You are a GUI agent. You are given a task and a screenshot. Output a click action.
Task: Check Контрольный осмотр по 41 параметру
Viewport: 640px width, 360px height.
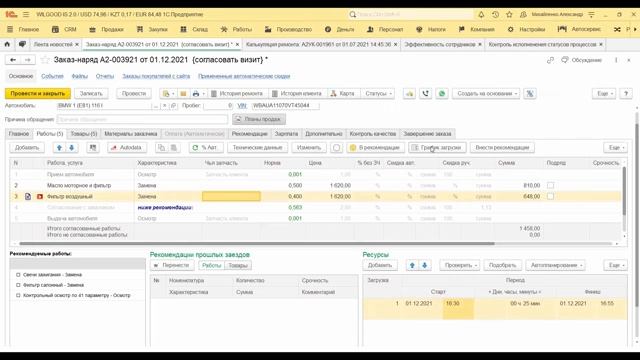coord(18,295)
